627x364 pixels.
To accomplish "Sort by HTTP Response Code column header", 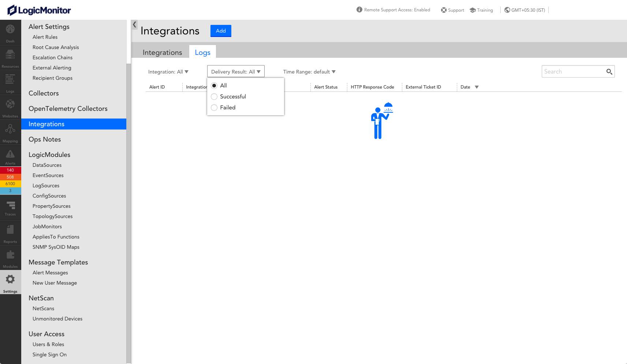I will (372, 87).
